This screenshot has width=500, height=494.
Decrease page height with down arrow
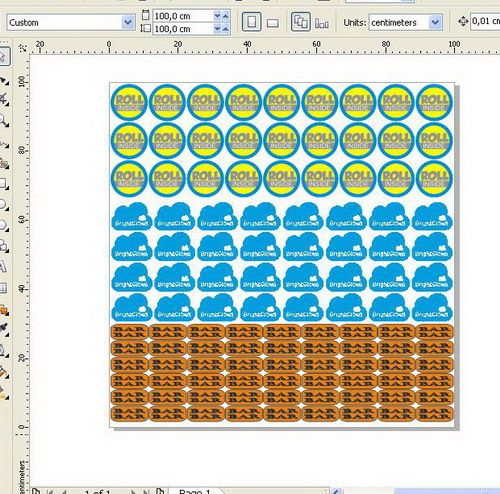click(218, 29)
